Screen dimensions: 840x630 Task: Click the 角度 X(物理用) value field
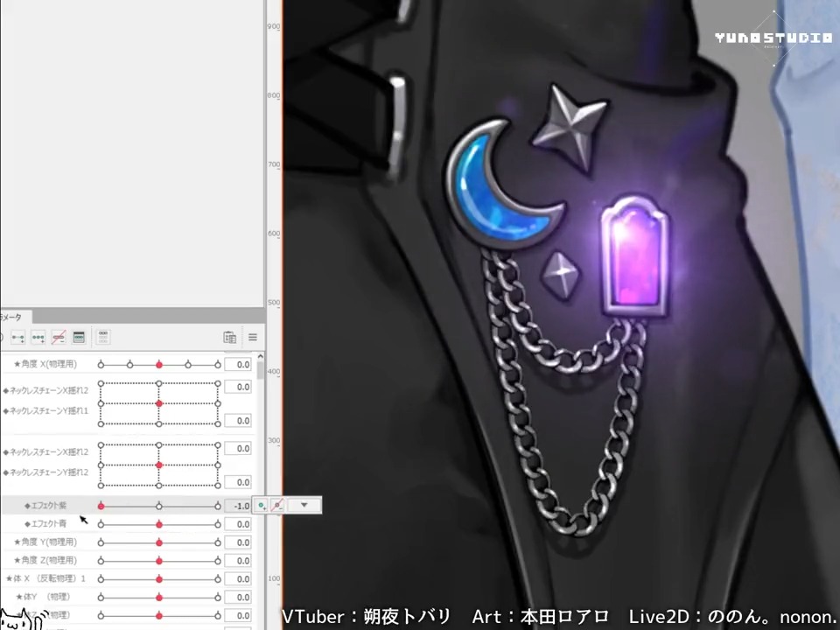238,364
